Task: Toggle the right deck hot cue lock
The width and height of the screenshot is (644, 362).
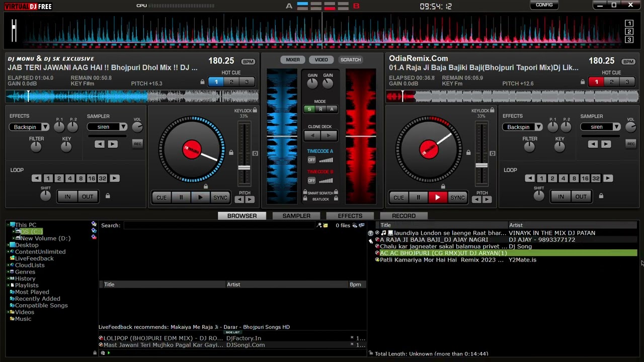Action: pyautogui.click(x=583, y=82)
